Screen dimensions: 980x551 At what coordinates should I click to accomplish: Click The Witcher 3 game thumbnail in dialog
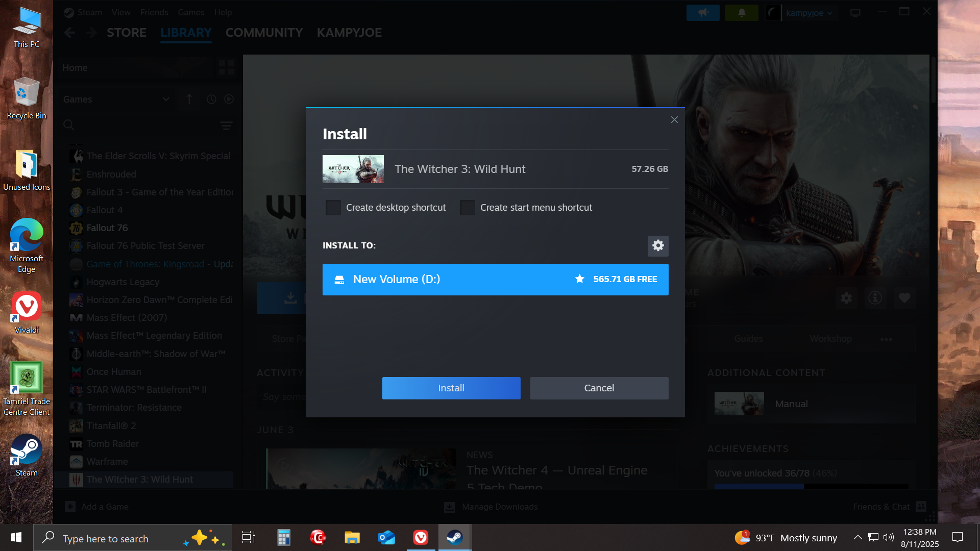click(353, 169)
